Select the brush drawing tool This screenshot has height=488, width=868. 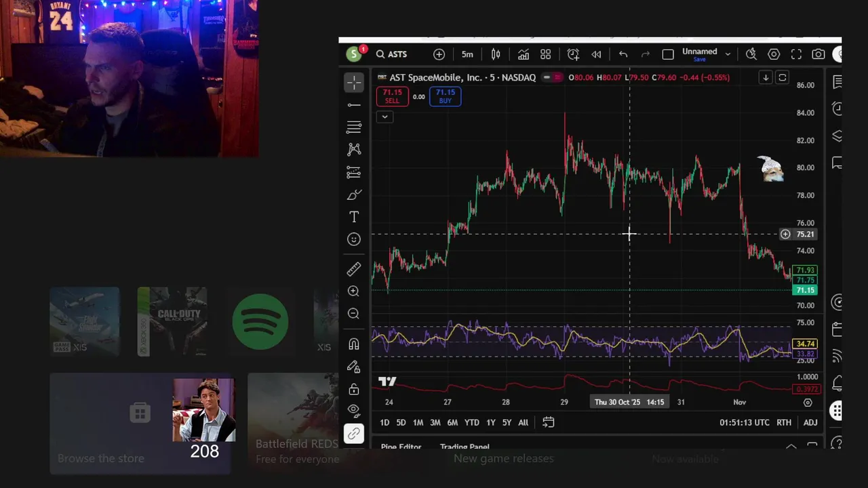point(354,195)
